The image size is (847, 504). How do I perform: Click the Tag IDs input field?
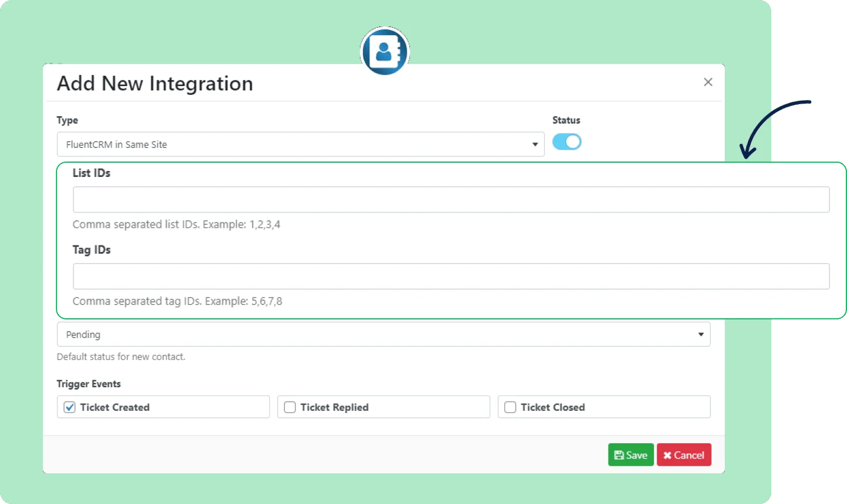pos(451,276)
